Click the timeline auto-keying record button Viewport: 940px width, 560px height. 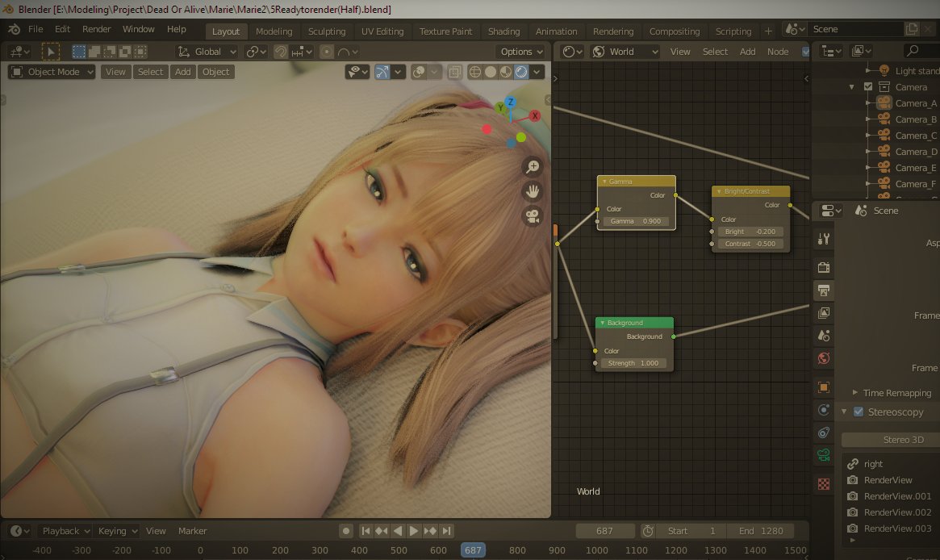(346, 531)
